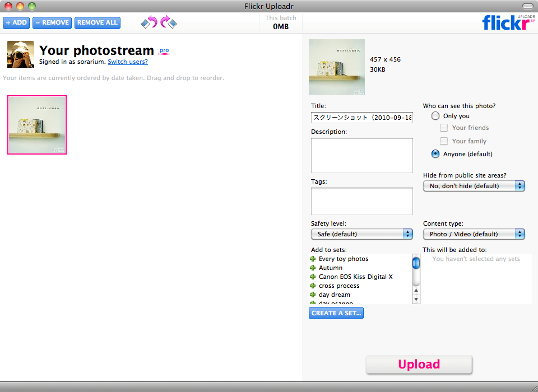Click the REMOVE ALL button
Viewport: 538px width, 392px height.
point(98,22)
